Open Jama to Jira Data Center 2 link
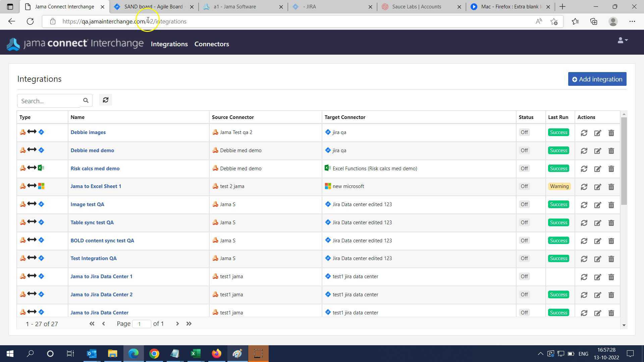644x362 pixels. pos(102,295)
